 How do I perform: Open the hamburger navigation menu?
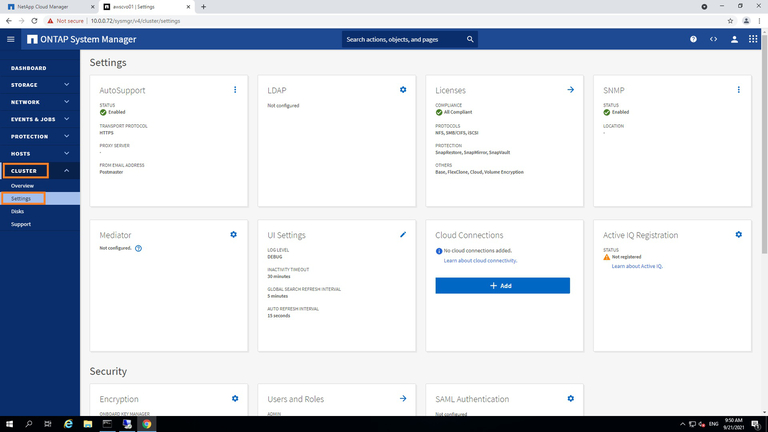click(11, 39)
